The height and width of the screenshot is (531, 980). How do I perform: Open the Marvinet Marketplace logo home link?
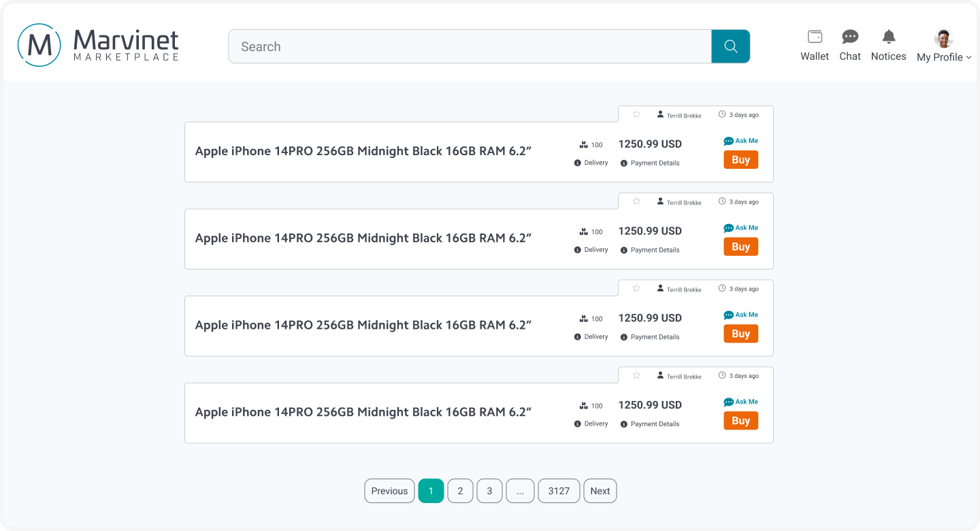click(x=98, y=45)
